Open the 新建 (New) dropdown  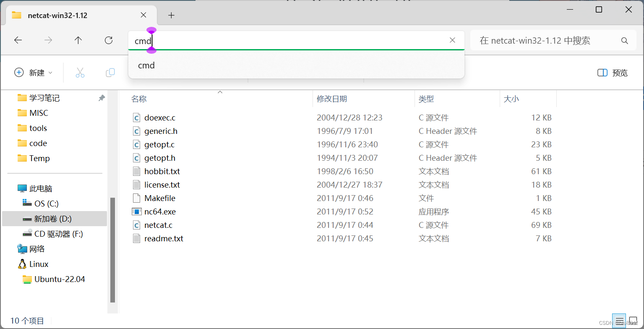34,72
